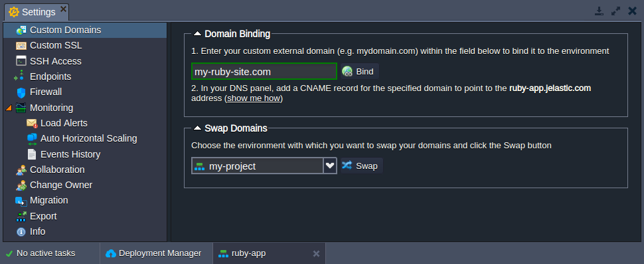Screen dimensions: 644x264
Task: Click the Deployment Manager cloud icon
Action: coord(111,253)
